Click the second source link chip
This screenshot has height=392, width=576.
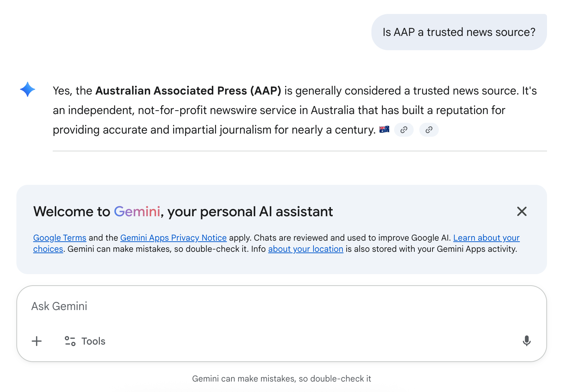point(429,130)
